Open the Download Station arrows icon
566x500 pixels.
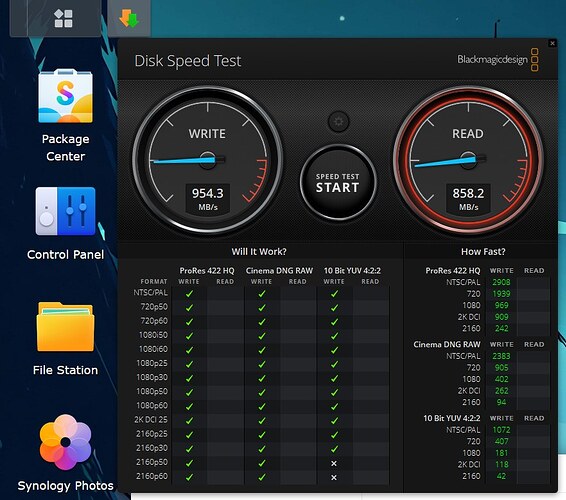tap(129, 18)
